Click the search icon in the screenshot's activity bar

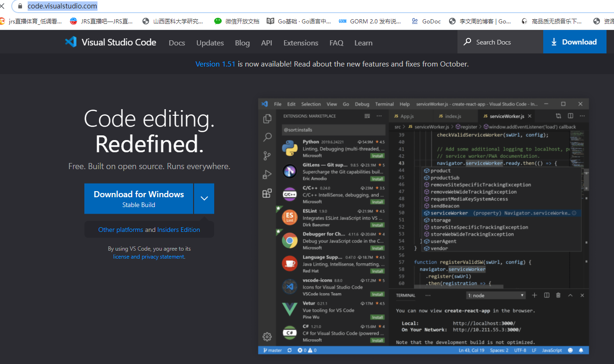[x=267, y=137]
